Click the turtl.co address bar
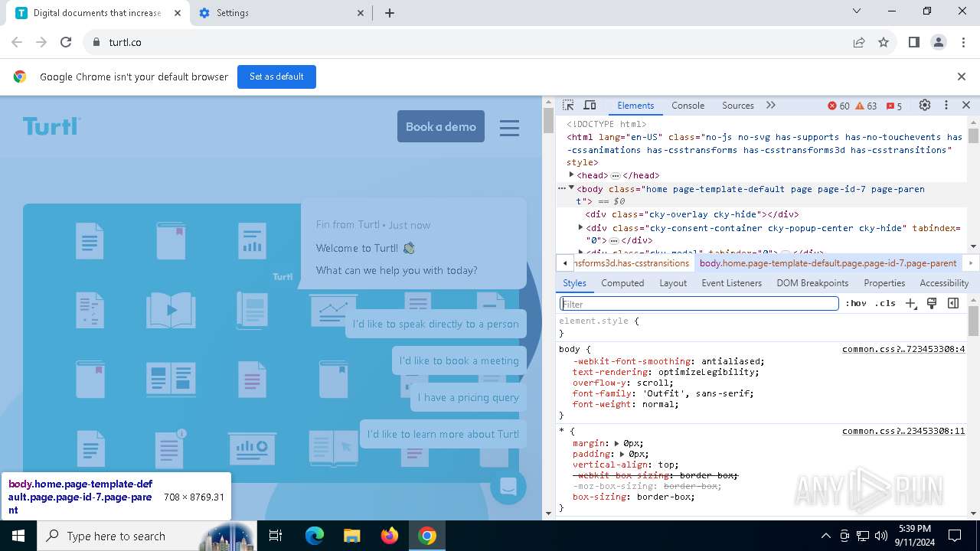The image size is (980, 551). point(467,42)
